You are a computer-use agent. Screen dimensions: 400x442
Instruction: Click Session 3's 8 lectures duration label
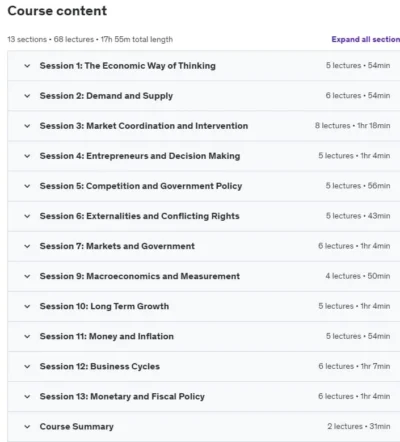(x=353, y=126)
